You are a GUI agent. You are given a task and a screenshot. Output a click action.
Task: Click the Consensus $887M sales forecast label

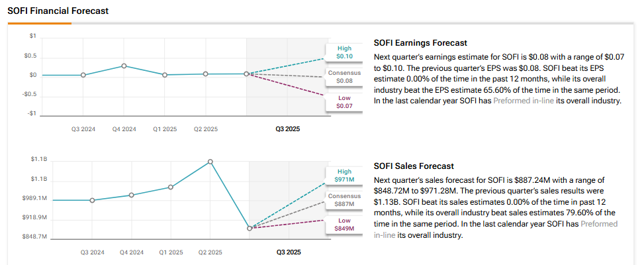(x=344, y=200)
